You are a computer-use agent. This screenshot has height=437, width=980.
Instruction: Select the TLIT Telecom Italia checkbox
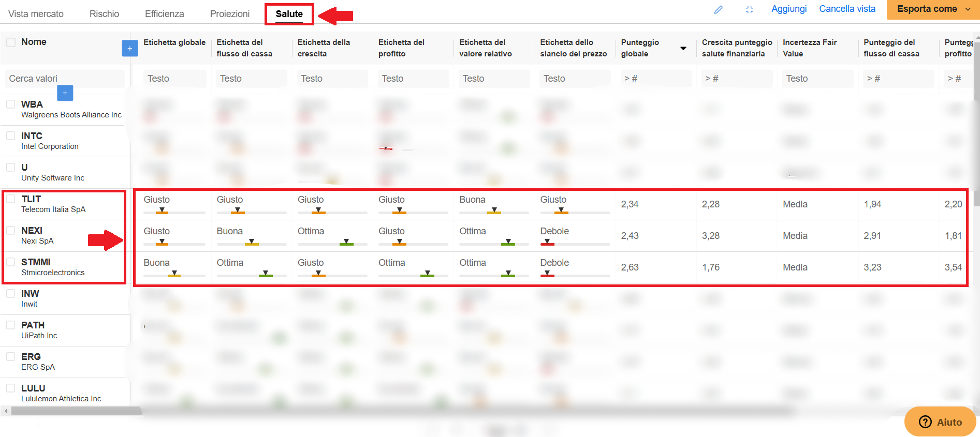pyautogui.click(x=10, y=199)
